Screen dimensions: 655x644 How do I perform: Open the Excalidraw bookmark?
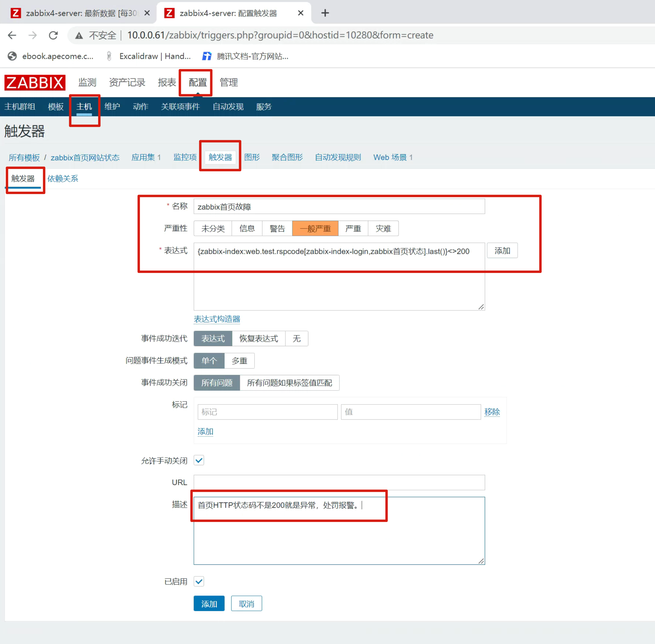[149, 56]
